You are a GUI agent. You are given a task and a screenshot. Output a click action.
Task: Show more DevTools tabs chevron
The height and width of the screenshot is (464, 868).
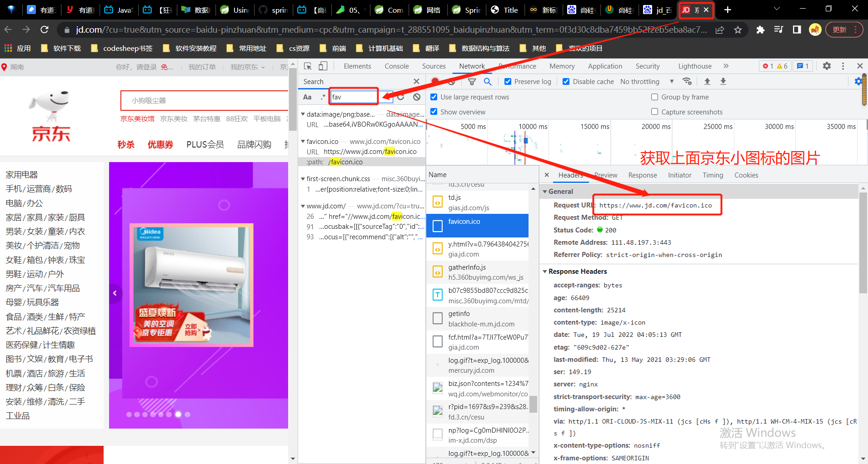coord(726,66)
